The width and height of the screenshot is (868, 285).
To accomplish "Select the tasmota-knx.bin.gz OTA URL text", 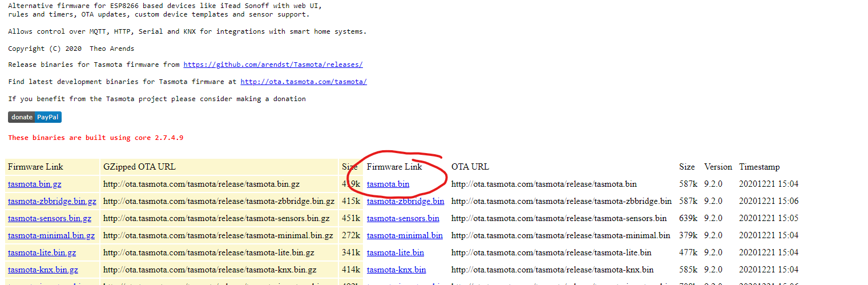I will [x=209, y=270].
